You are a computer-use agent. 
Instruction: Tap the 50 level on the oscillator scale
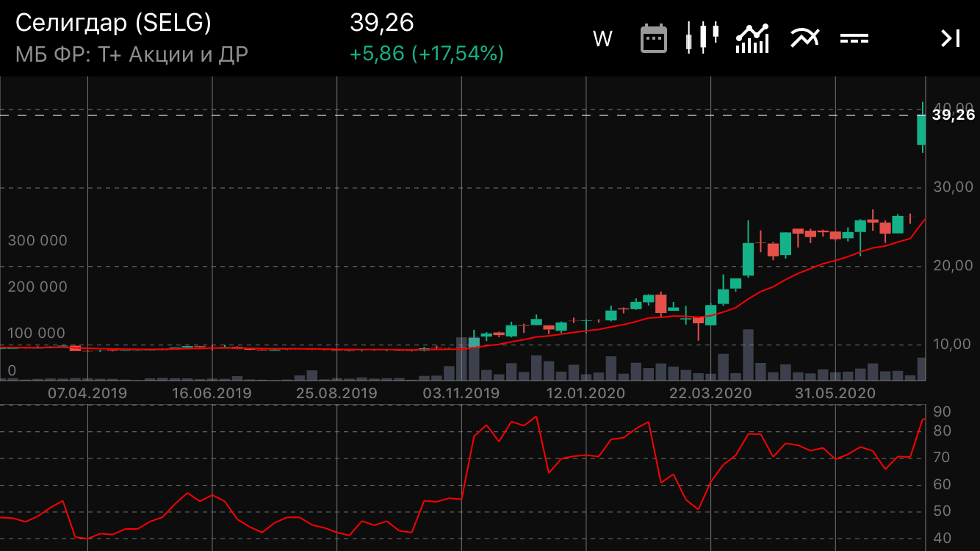pos(943,511)
